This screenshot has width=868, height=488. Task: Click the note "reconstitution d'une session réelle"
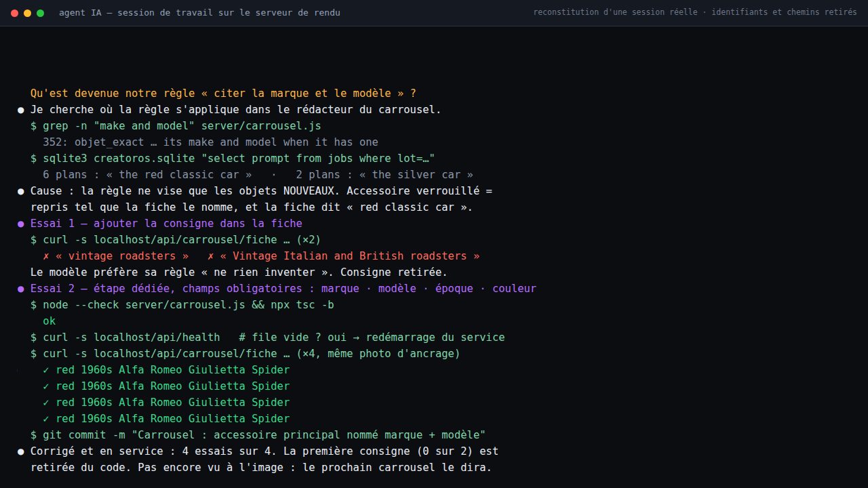[x=695, y=12]
